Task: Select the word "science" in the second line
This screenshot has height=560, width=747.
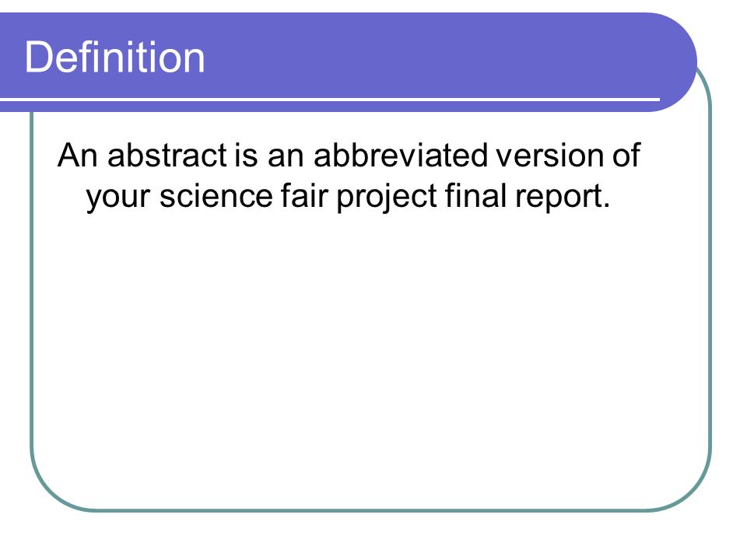Action: pos(216,196)
